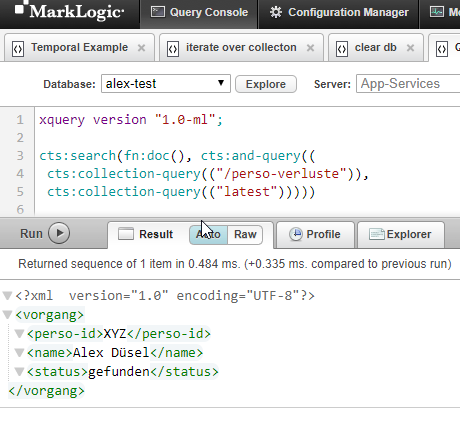The width and height of the screenshot is (460, 427).
Task: Click the Run play button icon
Action: 59,233
